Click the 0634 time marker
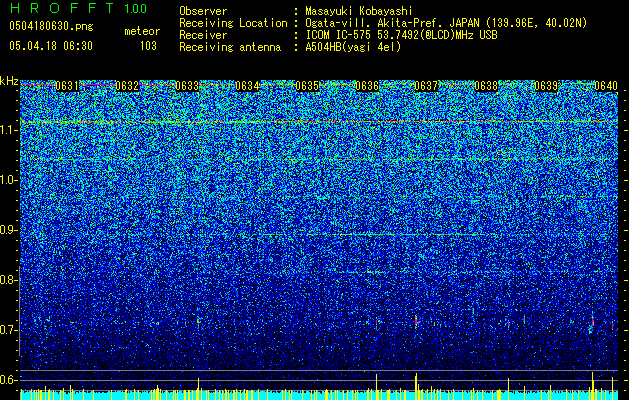Viewport: 629px width, 400px height. pos(247,86)
